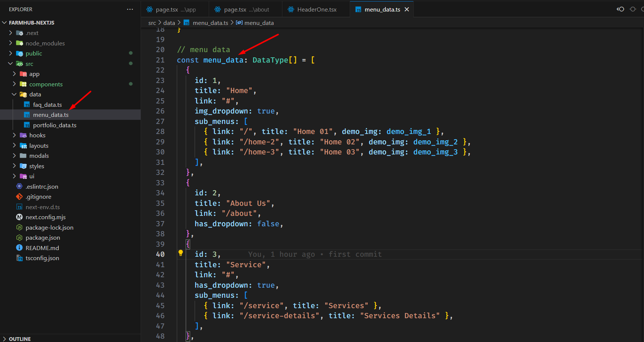The height and width of the screenshot is (342, 644).
Task: Close the menu_data.ts tab
Action: (407, 10)
